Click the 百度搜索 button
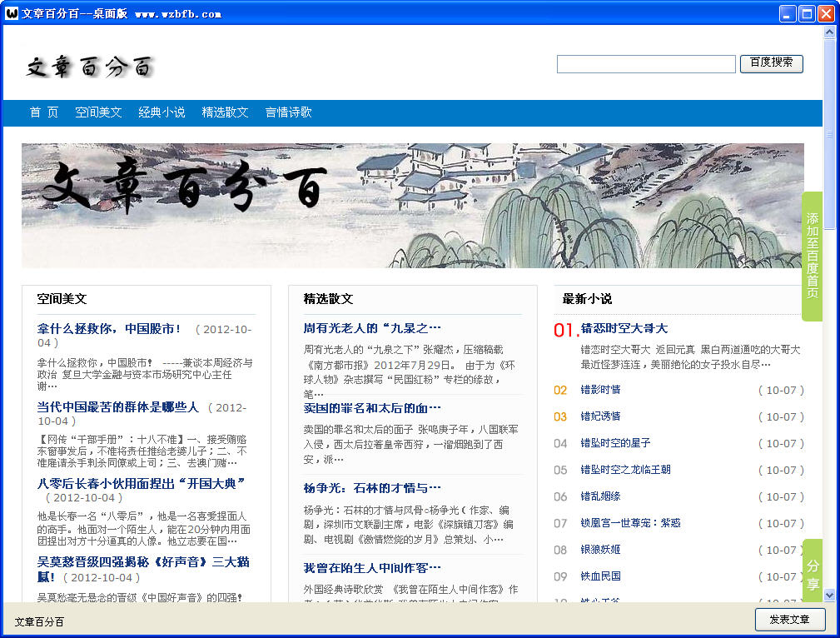The image size is (840, 638). (x=772, y=63)
